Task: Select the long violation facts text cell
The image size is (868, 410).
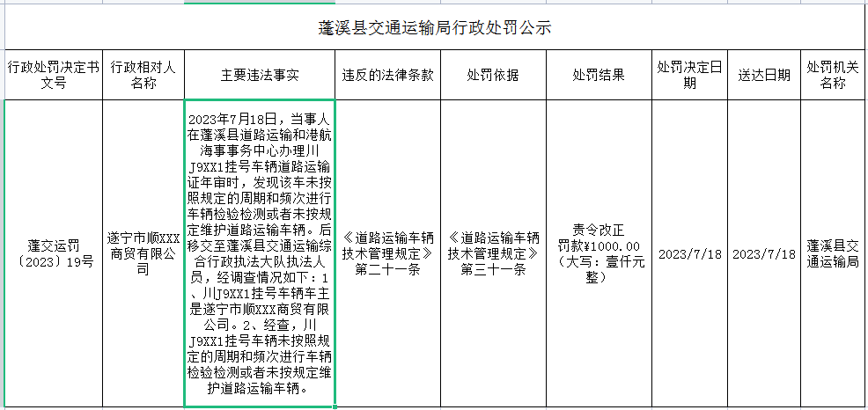Action: (x=260, y=253)
